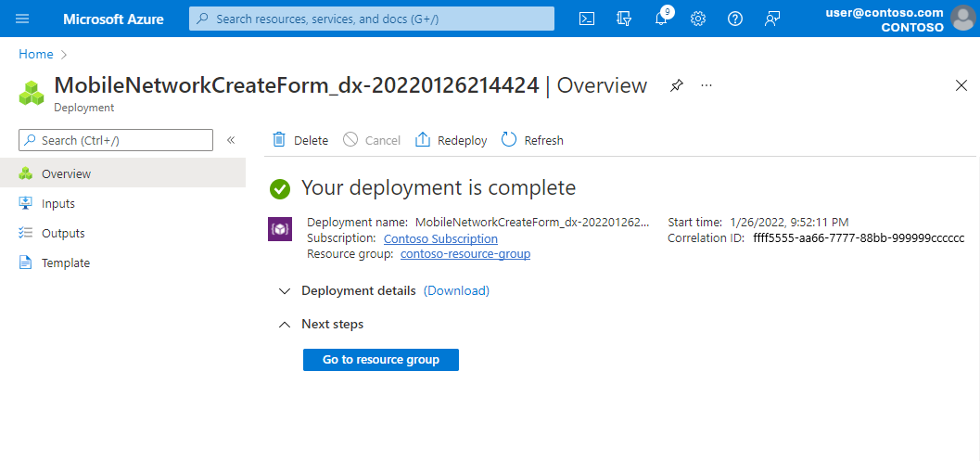
Task: Open Outputs in the sidebar
Action: click(122, 234)
